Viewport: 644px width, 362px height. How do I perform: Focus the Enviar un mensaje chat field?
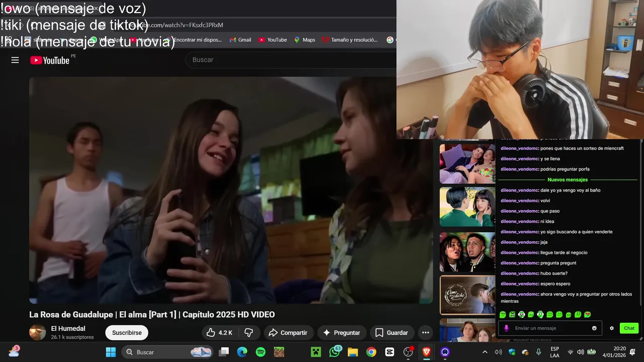point(551,328)
